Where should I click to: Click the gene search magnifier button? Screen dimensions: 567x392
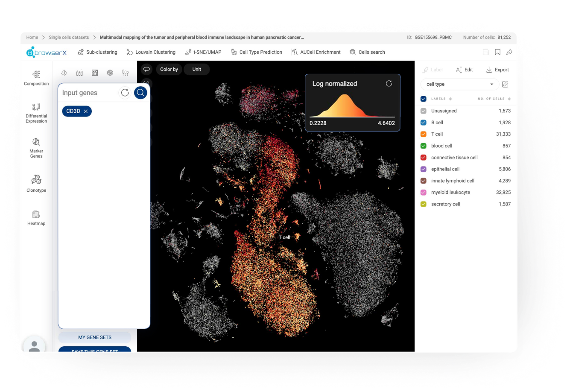140,93
